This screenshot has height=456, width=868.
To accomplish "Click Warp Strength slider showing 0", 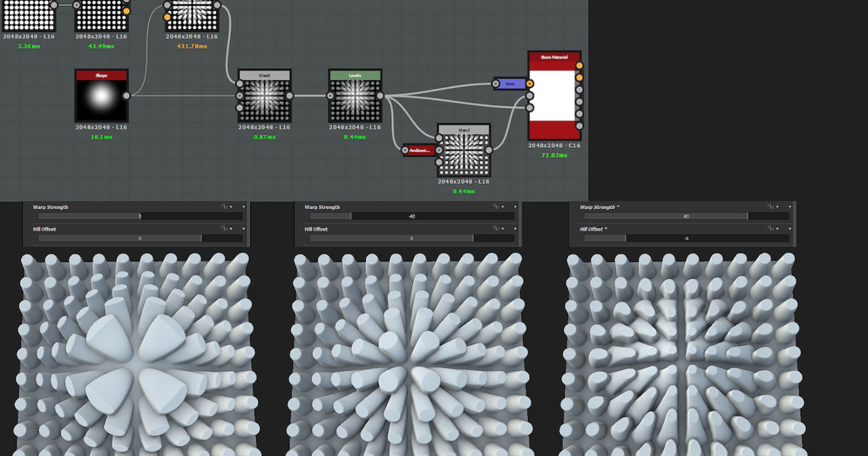I will [140, 216].
